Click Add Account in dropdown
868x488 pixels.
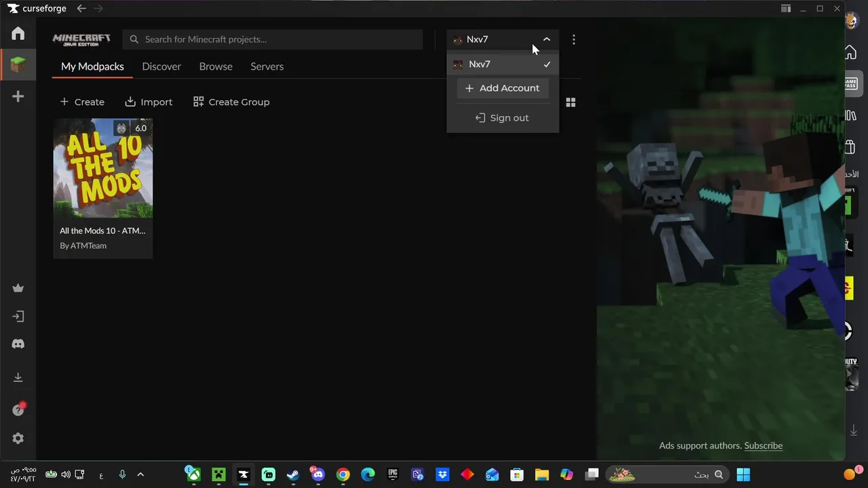[502, 88]
